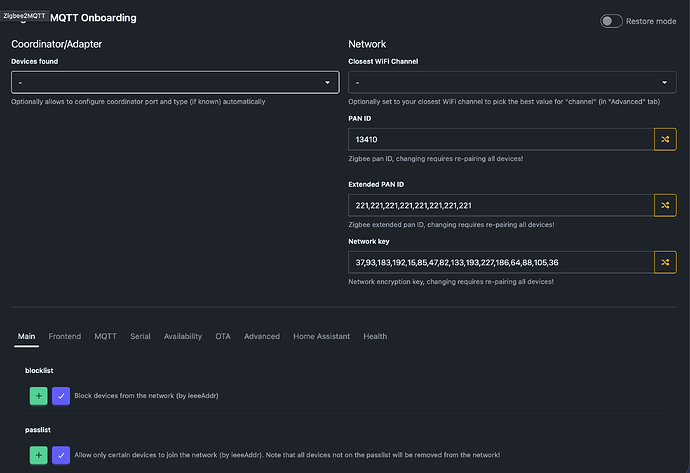Image resolution: width=690 pixels, height=473 pixels.
Task: Randomize the Network key value
Action: click(x=665, y=263)
